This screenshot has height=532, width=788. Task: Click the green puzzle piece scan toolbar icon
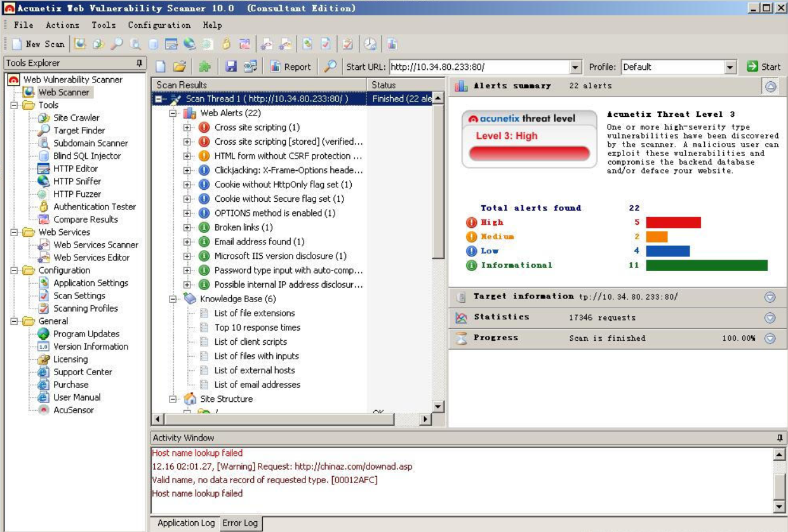point(204,67)
